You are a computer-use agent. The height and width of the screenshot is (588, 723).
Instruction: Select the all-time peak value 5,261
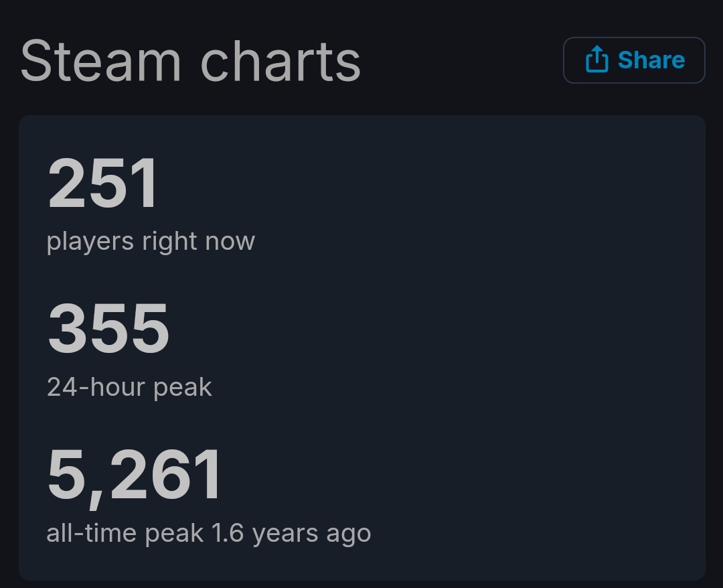[x=134, y=475]
